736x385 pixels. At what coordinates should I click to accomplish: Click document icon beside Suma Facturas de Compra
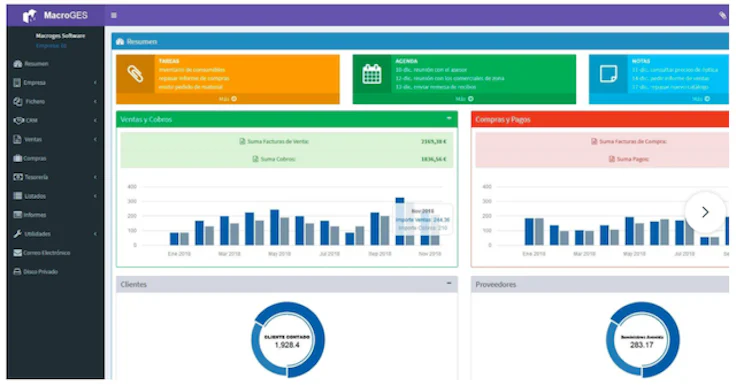click(594, 141)
